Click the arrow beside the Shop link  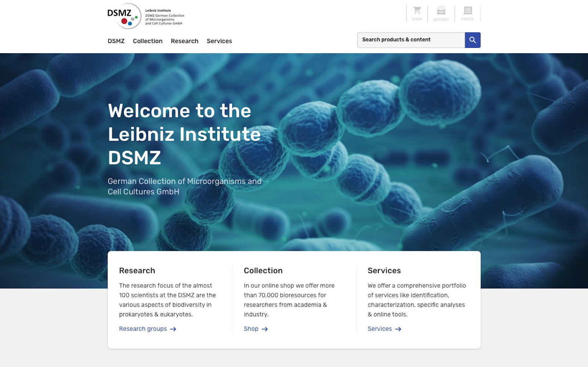coord(265,329)
